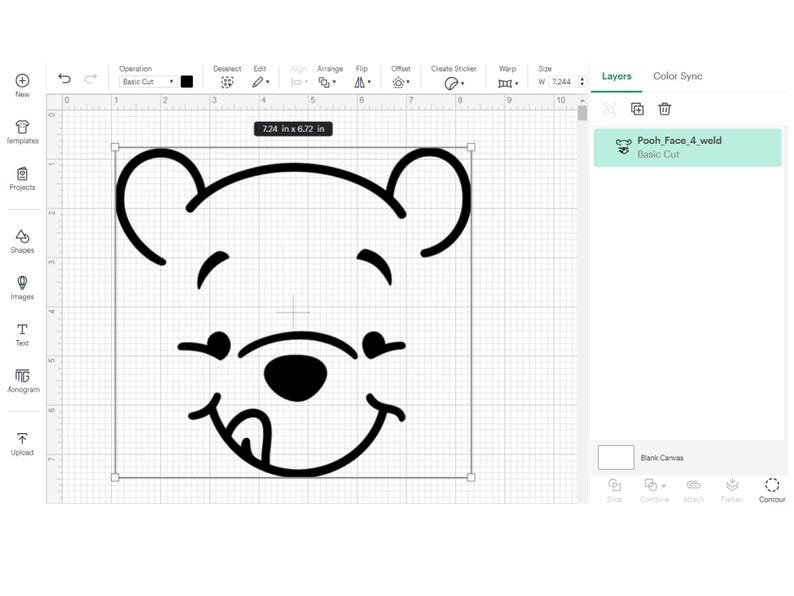Open the Images library
Image resolution: width=794 pixels, height=596 pixels.
point(22,288)
